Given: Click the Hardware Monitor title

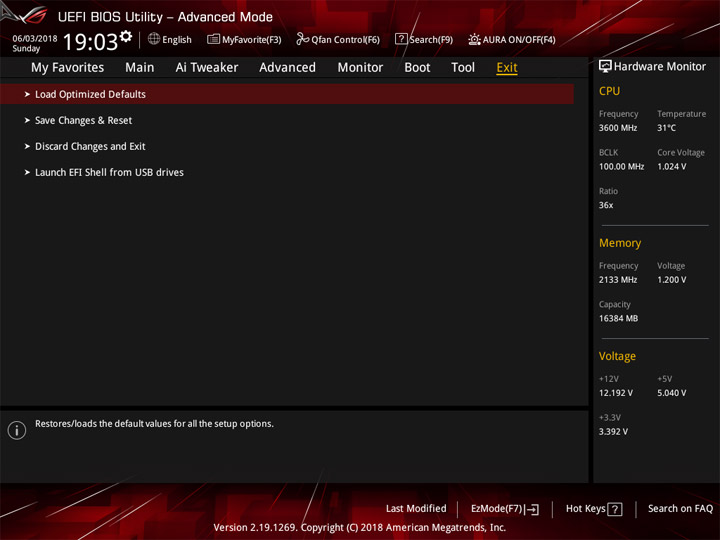Looking at the screenshot, I should [x=660, y=67].
